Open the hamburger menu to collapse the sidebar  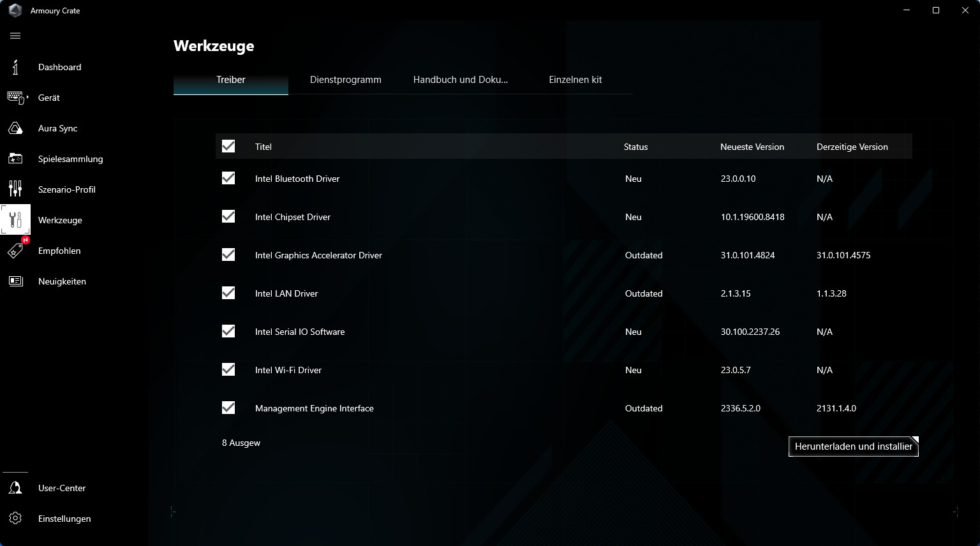(x=15, y=36)
